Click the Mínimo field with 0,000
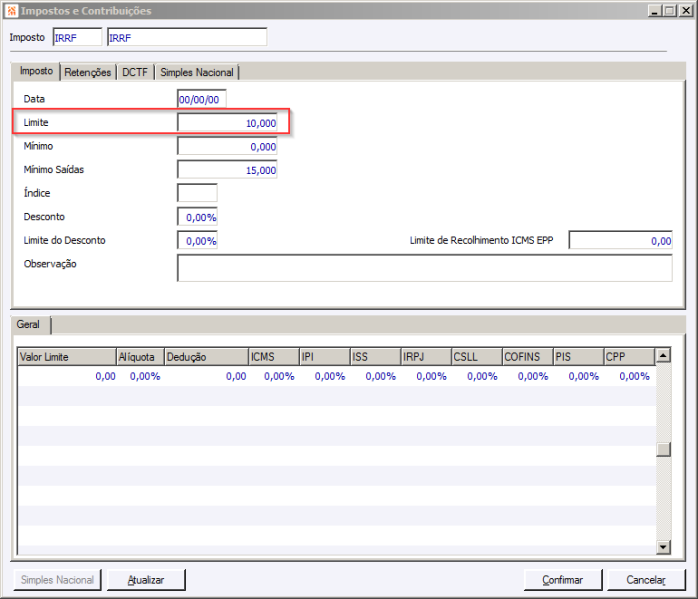Image resolution: width=698 pixels, height=599 pixels. pyautogui.click(x=227, y=146)
